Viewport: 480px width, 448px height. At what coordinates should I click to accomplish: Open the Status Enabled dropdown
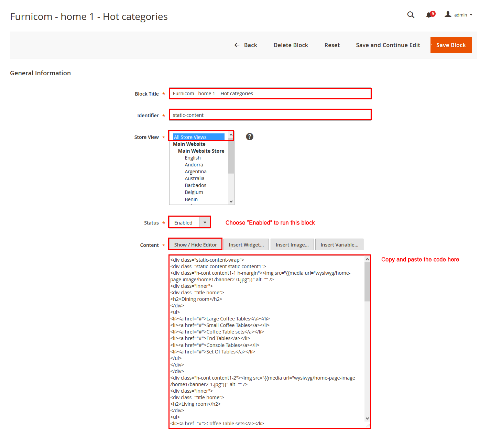189,222
